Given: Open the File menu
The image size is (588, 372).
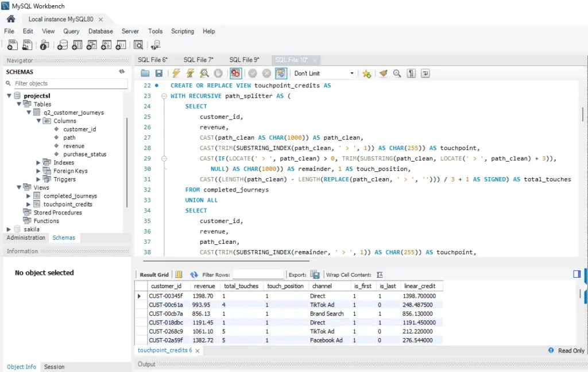Looking at the screenshot, I should click(x=9, y=31).
